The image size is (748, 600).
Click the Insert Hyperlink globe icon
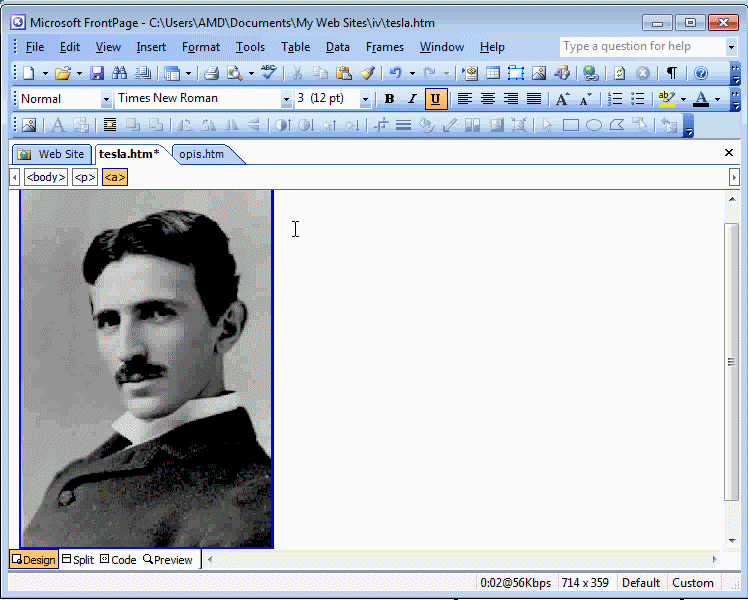590,73
